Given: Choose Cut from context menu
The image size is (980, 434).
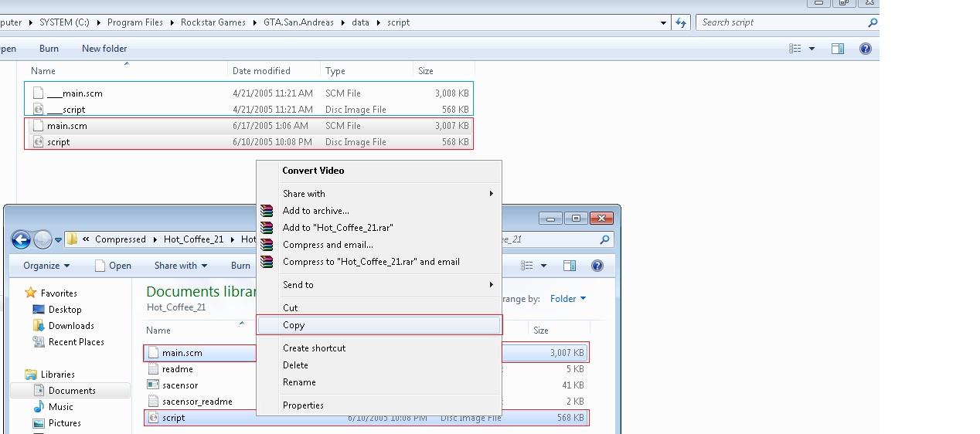Looking at the screenshot, I should pyautogui.click(x=379, y=308).
